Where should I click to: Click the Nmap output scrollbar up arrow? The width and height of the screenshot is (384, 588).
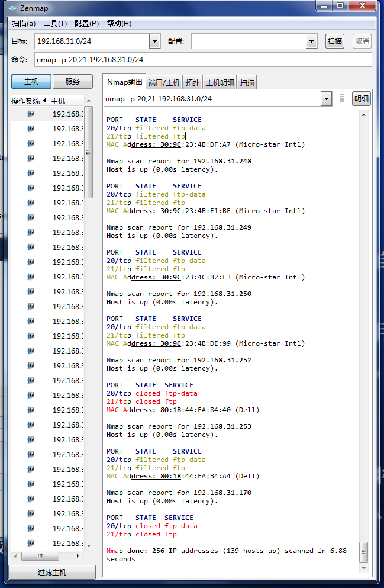point(364,115)
